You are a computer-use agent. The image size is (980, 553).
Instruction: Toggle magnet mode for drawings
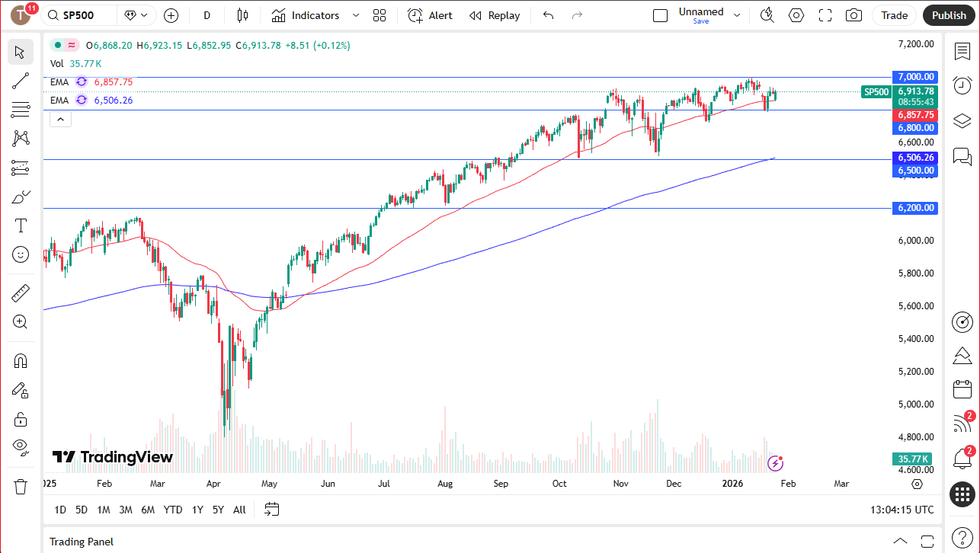21,360
